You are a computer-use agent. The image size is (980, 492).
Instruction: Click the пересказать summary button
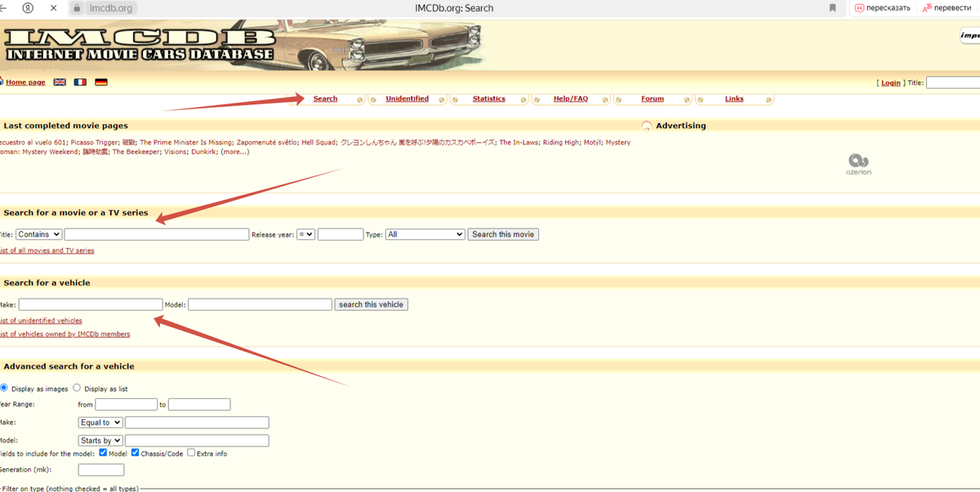(882, 8)
